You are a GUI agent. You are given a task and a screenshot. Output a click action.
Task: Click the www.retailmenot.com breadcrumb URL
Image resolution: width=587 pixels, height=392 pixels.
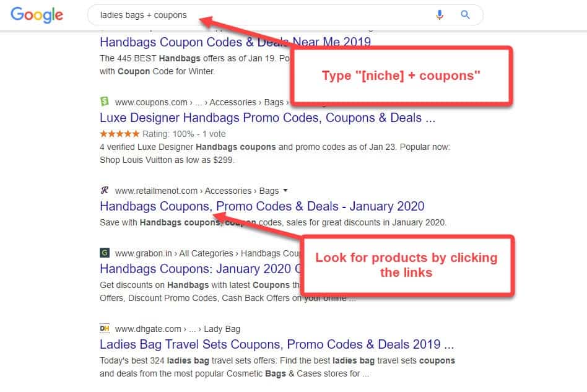(x=157, y=191)
